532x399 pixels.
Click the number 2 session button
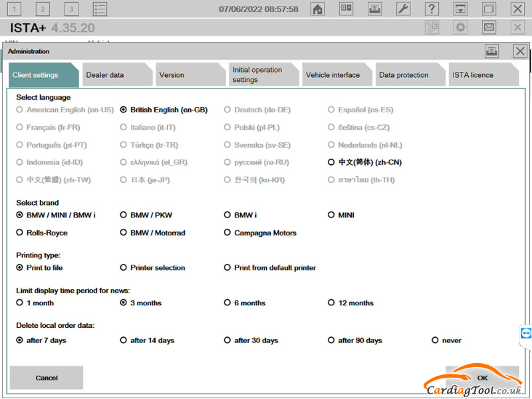[43, 9]
